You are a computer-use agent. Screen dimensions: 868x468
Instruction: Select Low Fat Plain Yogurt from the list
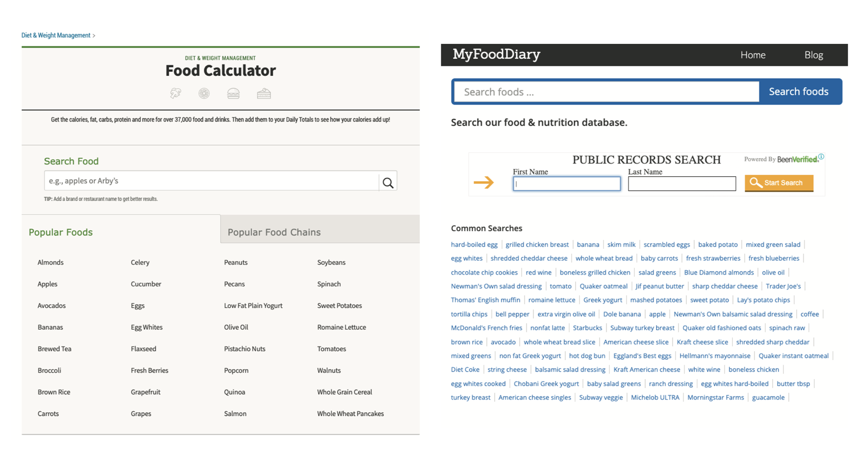(253, 306)
